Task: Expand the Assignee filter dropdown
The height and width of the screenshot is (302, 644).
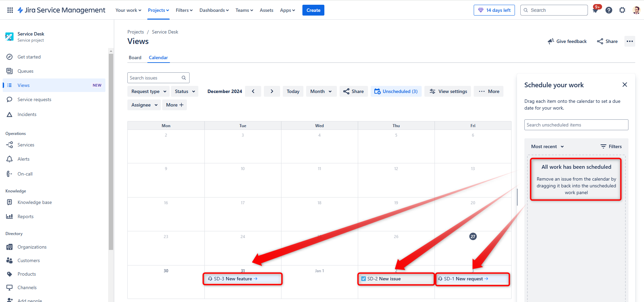Action: 144,105
